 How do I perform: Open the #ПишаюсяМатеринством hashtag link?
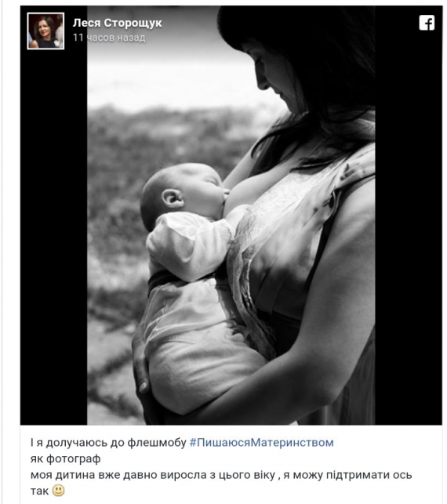(x=261, y=443)
